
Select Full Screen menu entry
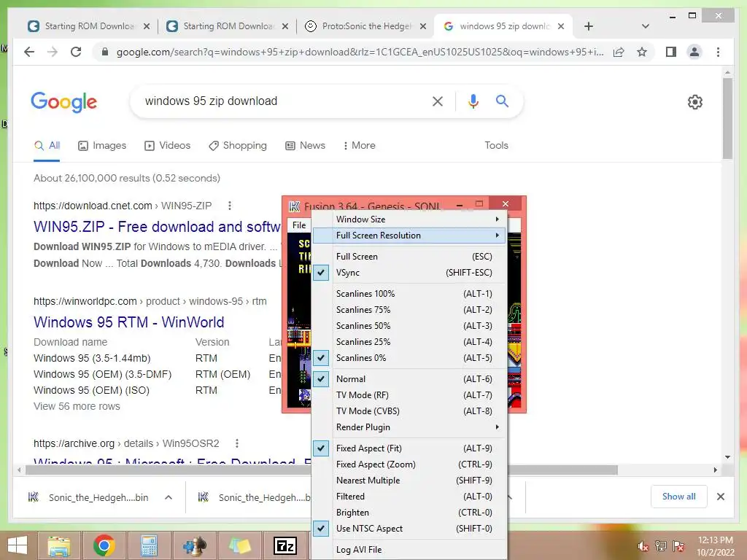pos(409,257)
